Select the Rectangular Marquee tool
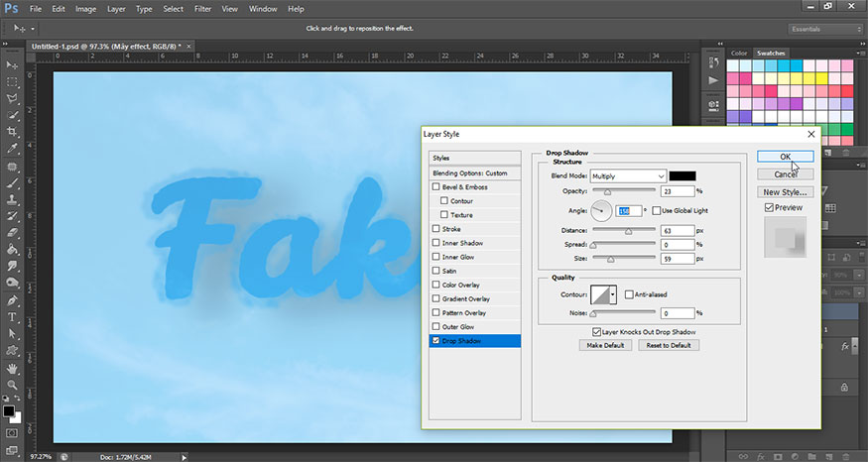This screenshot has width=868, height=462. (x=12, y=82)
